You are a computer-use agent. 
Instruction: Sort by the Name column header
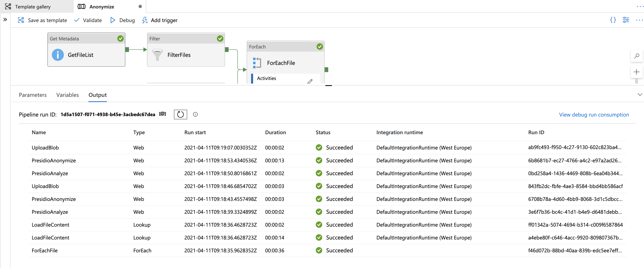[x=39, y=132]
